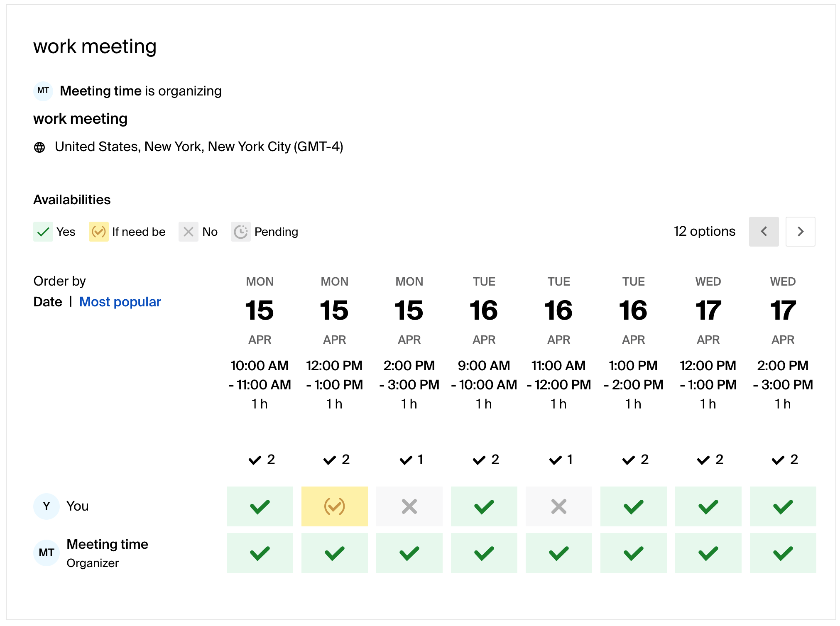Toggle your Mon 15 10:00 AM availability

pyautogui.click(x=260, y=506)
